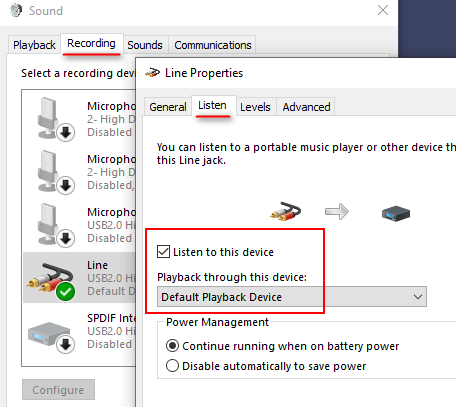The width and height of the screenshot is (456, 407).
Task: Click the Line device name text
Action: click(x=97, y=265)
